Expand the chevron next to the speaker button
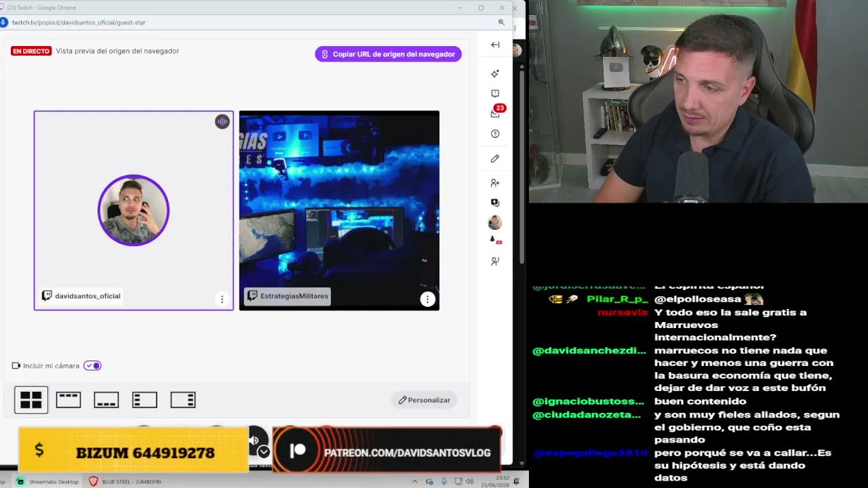This screenshot has height=488, width=868. pos(264,451)
